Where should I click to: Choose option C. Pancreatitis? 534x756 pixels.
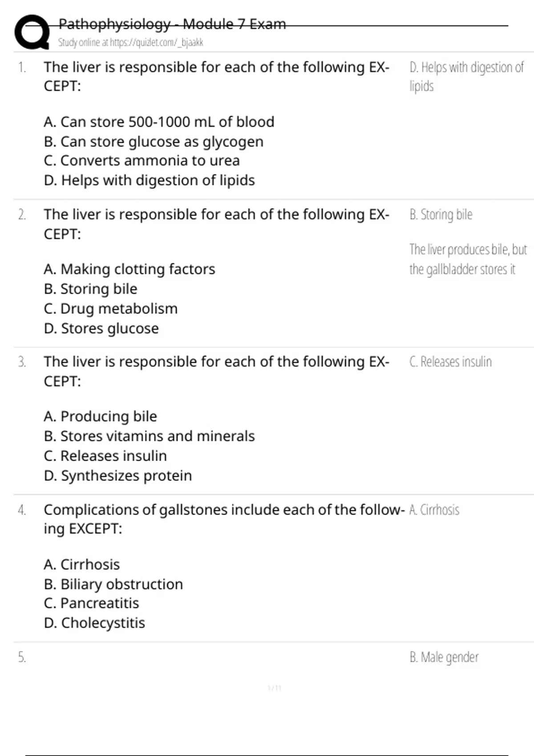[91, 603]
